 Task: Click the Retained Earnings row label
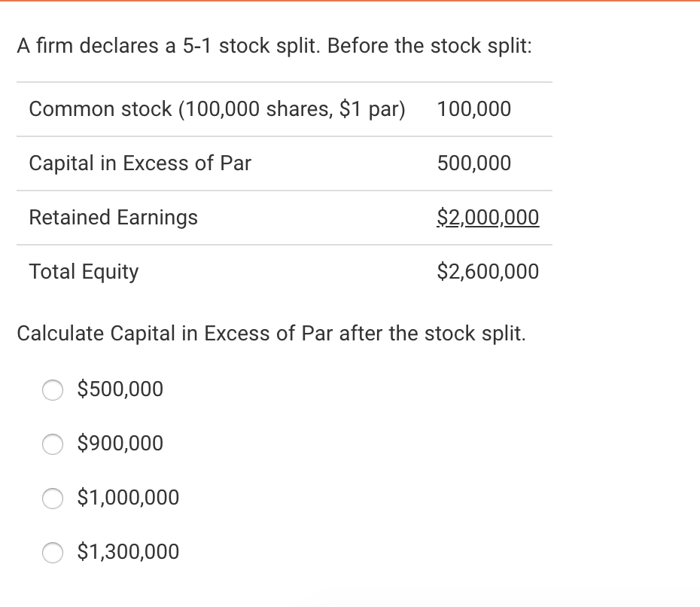pos(114,218)
